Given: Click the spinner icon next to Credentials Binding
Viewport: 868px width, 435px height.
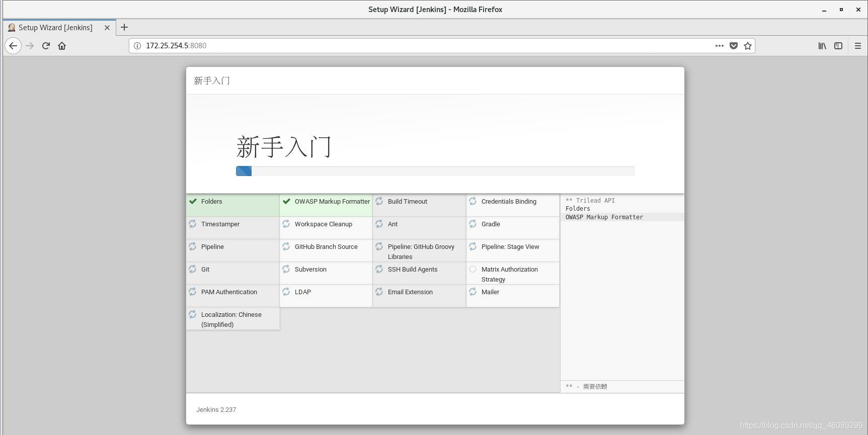Looking at the screenshot, I should click(x=473, y=201).
